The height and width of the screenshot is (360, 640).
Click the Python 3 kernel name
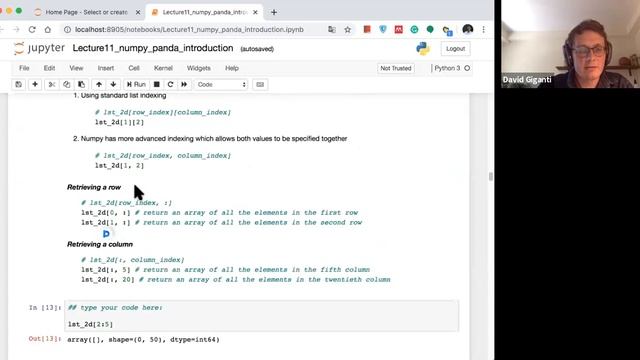447,68
